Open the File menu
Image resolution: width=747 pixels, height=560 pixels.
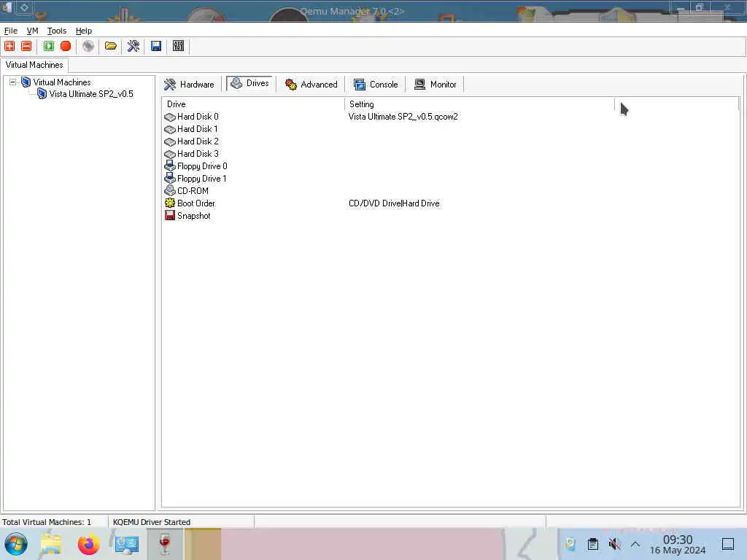(10, 31)
